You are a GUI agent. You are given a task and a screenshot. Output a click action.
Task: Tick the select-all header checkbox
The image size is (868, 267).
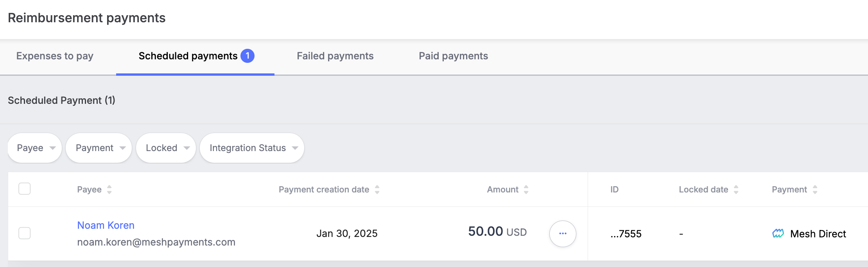pos(25,189)
